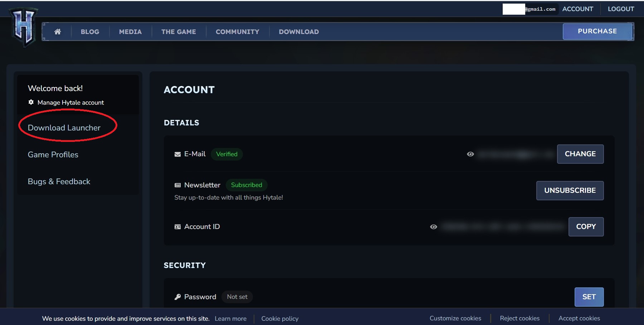
Task: Open the Blog menu item
Action: pyautogui.click(x=90, y=32)
